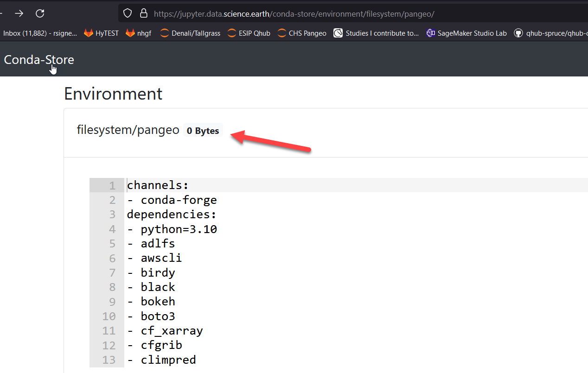Image resolution: width=588 pixels, height=373 pixels.
Task: Open the qhub-spruce GitHub bookmark
Action: tap(551, 33)
